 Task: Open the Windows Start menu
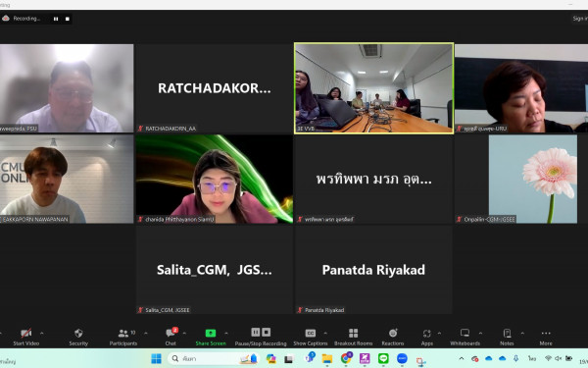[x=156, y=358]
